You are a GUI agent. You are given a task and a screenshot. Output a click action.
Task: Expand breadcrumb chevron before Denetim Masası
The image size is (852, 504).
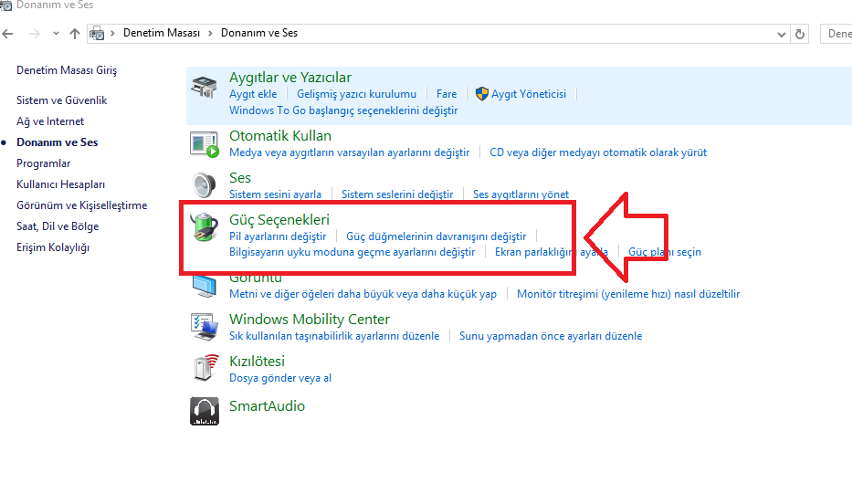pyautogui.click(x=112, y=33)
